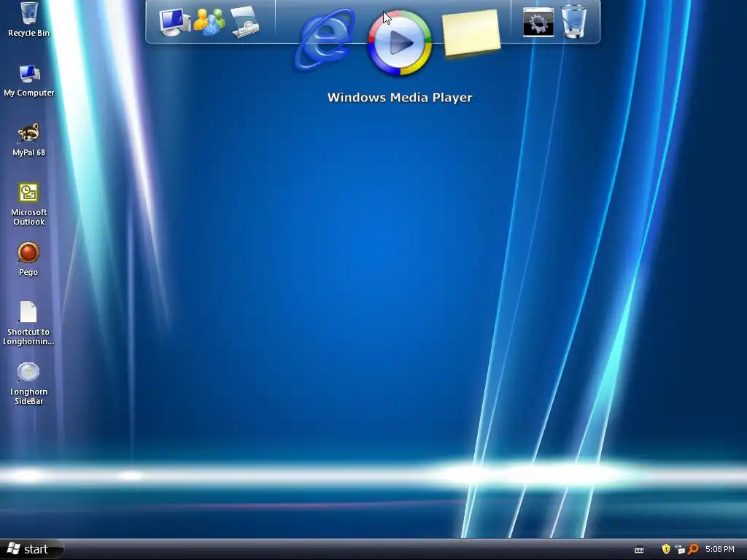
Task: Launch Internet Explorer from the dock
Action: click(325, 40)
